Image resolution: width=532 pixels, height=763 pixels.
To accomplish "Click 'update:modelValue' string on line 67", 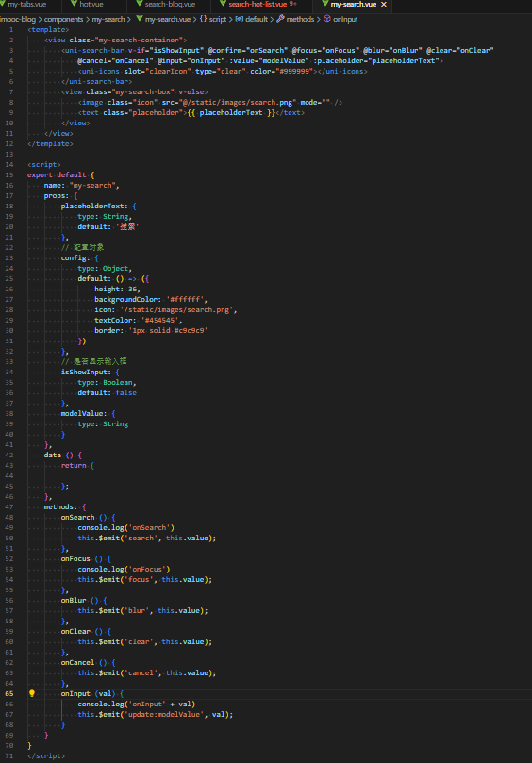I will point(164,714).
